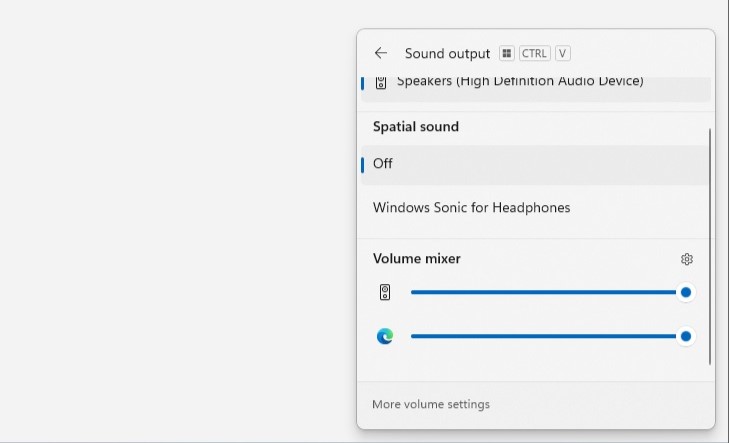
Task: Click the Sound output title
Action: [447, 53]
